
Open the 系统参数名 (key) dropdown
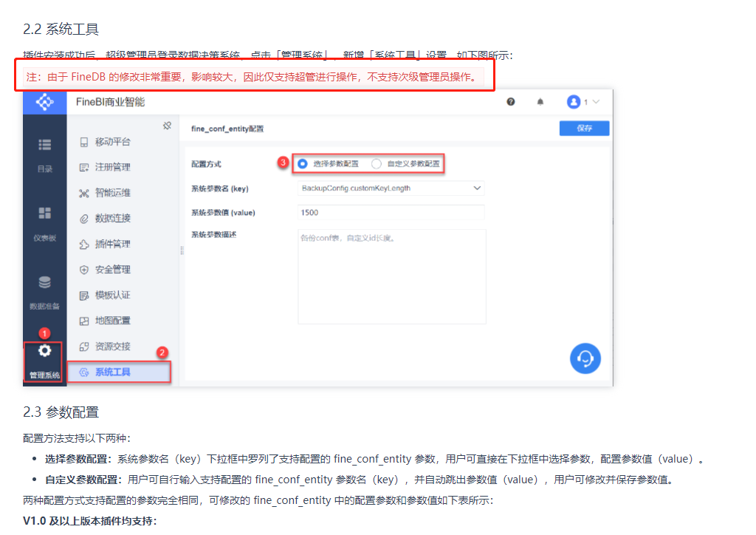tap(391, 188)
